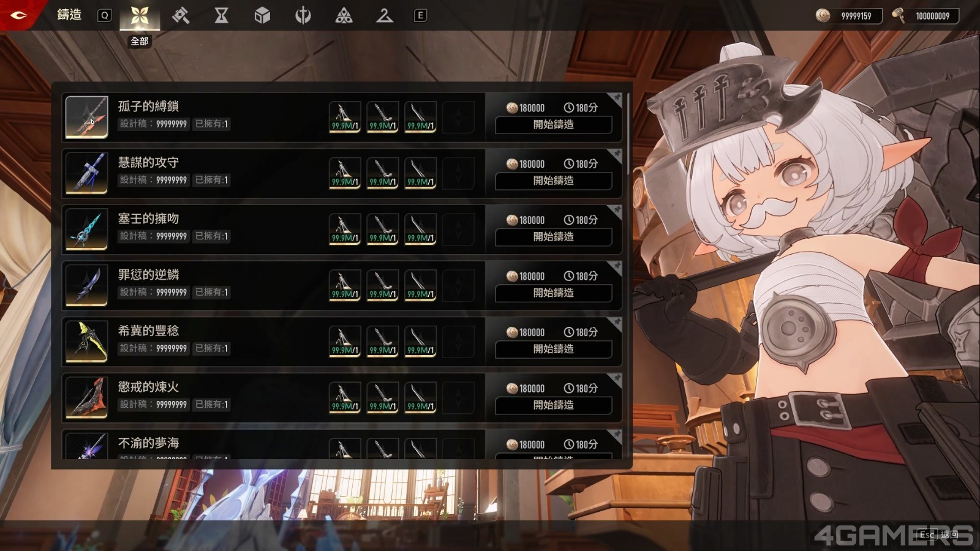Click the staff material icon in 罪愆的逆鱗 row

pos(345,285)
